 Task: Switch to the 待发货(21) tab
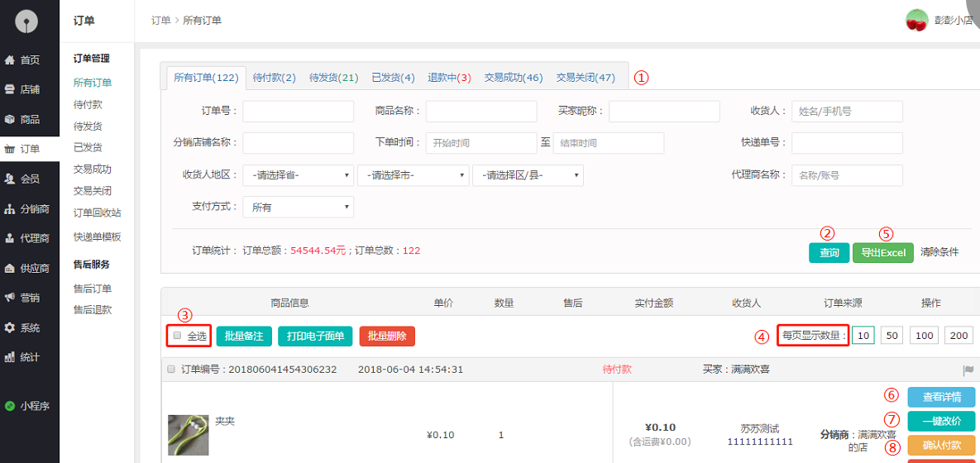(333, 78)
